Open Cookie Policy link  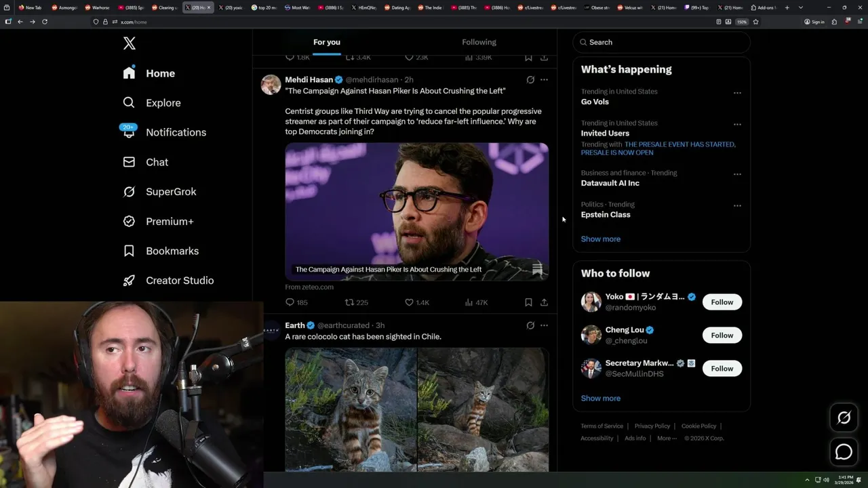698,426
